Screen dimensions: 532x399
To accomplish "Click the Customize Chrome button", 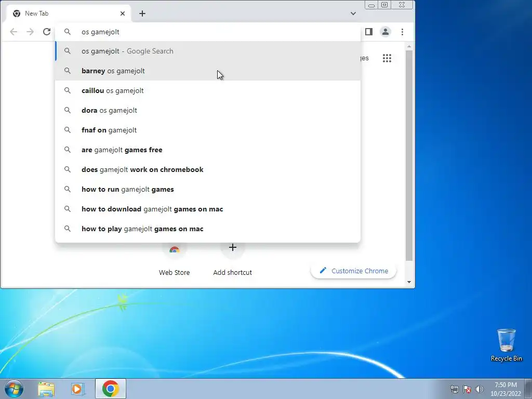I will pyautogui.click(x=353, y=271).
